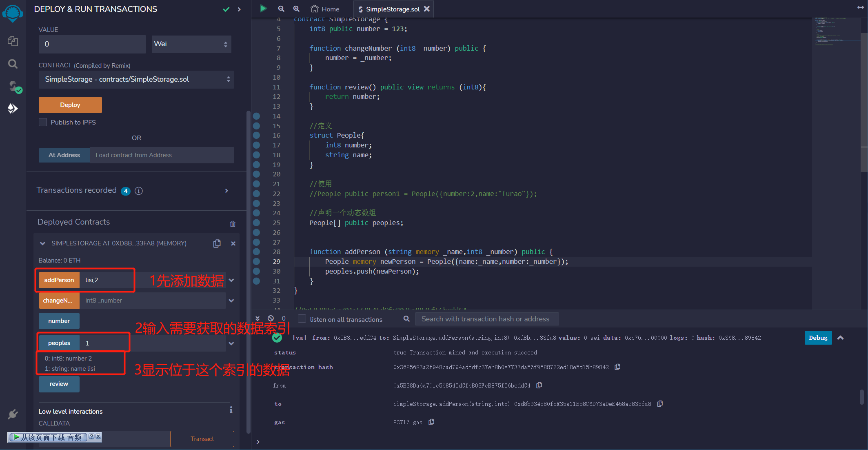Delete all deployed contracts trash icon
Screen dimensions: 868x450
click(x=233, y=224)
